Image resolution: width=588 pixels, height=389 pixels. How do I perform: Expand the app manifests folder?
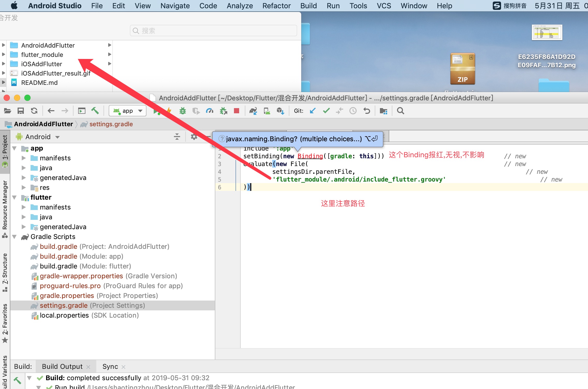tap(24, 158)
